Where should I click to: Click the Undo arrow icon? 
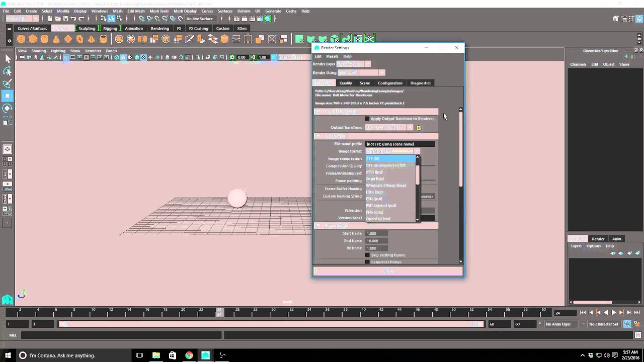coord(73,19)
